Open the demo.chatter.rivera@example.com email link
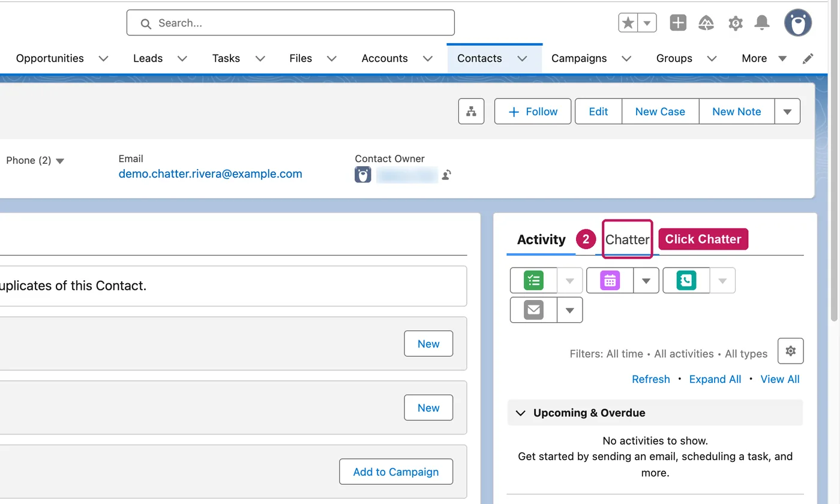The height and width of the screenshot is (504, 840). click(x=211, y=174)
